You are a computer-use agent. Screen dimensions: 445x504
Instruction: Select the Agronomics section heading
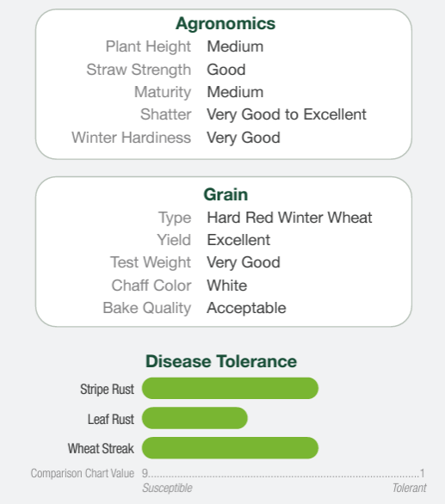pyautogui.click(x=226, y=24)
